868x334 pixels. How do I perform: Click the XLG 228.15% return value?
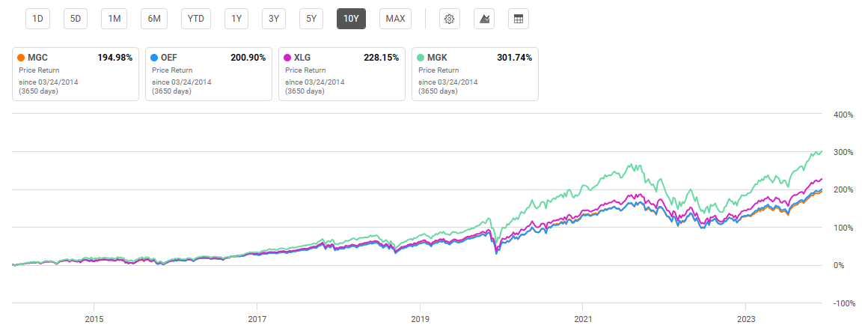coord(381,58)
